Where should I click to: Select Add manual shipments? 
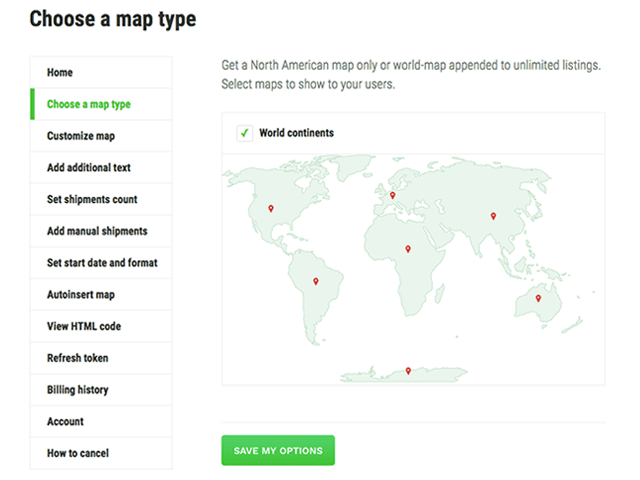click(96, 231)
